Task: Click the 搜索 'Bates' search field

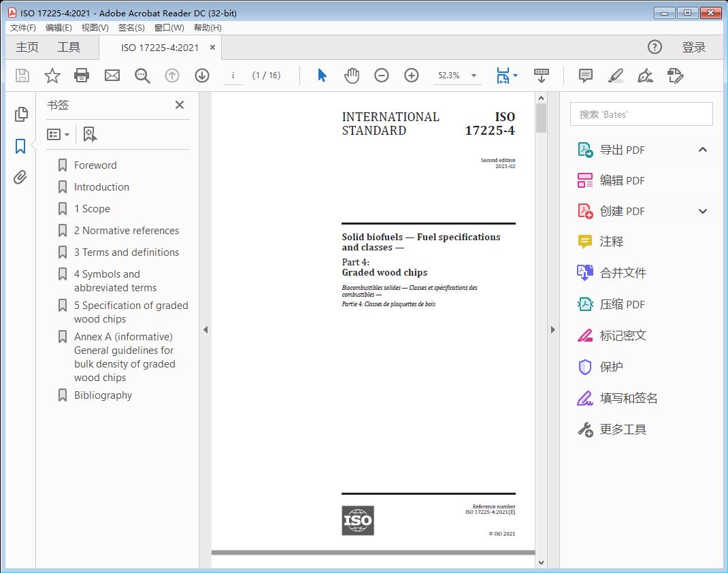Action: tap(641, 114)
